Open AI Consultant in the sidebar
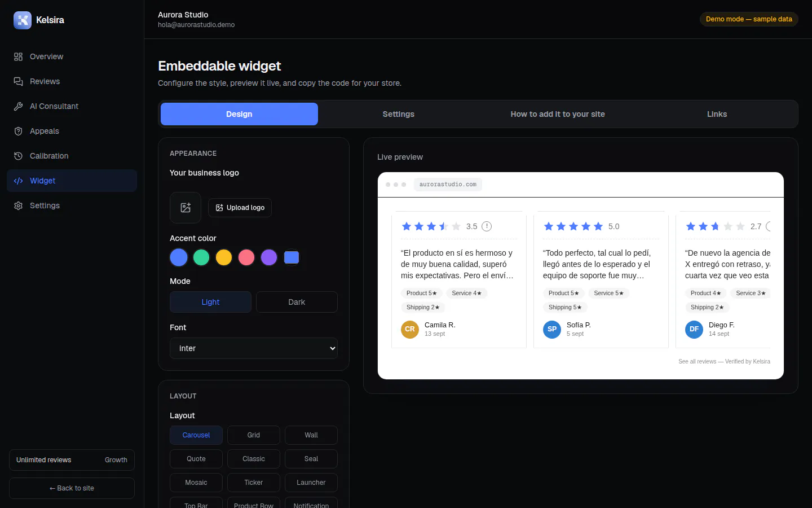The image size is (812, 508). [x=72, y=106]
